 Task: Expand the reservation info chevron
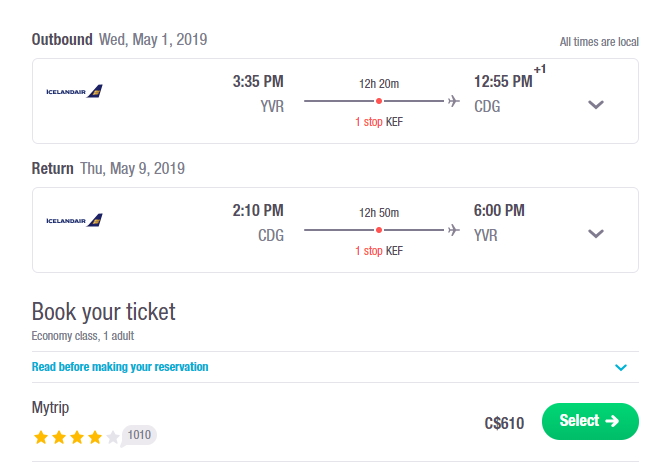[621, 367]
